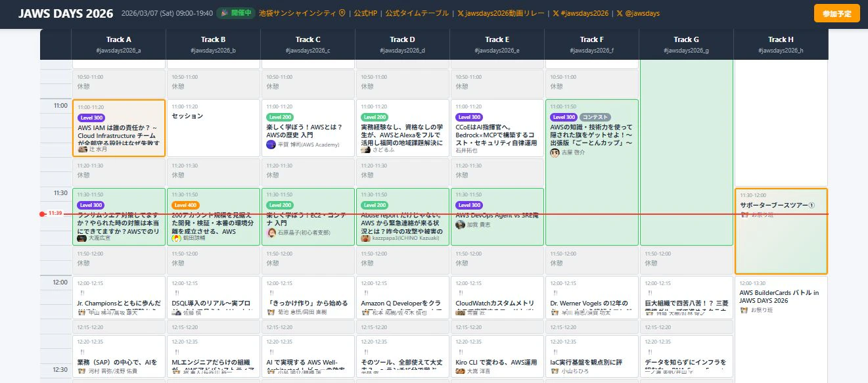Click avatar of 古屋 啓介
The width and height of the screenshot is (868, 383).
pyautogui.click(x=555, y=152)
